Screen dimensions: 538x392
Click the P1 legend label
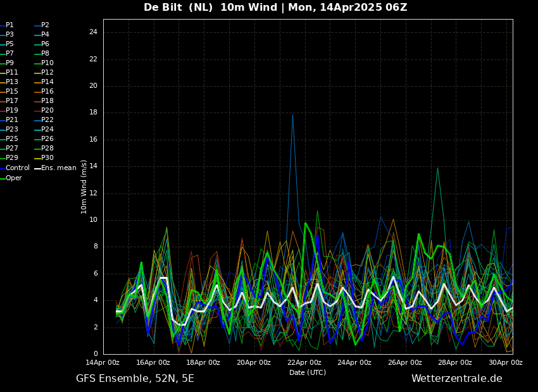pyautogui.click(x=10, y=25)
